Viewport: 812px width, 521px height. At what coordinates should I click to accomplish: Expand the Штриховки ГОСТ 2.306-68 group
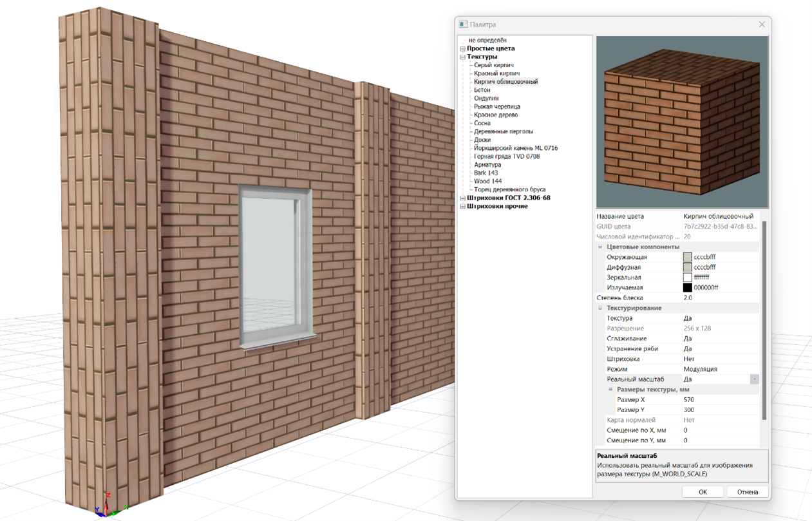(462, 198)
